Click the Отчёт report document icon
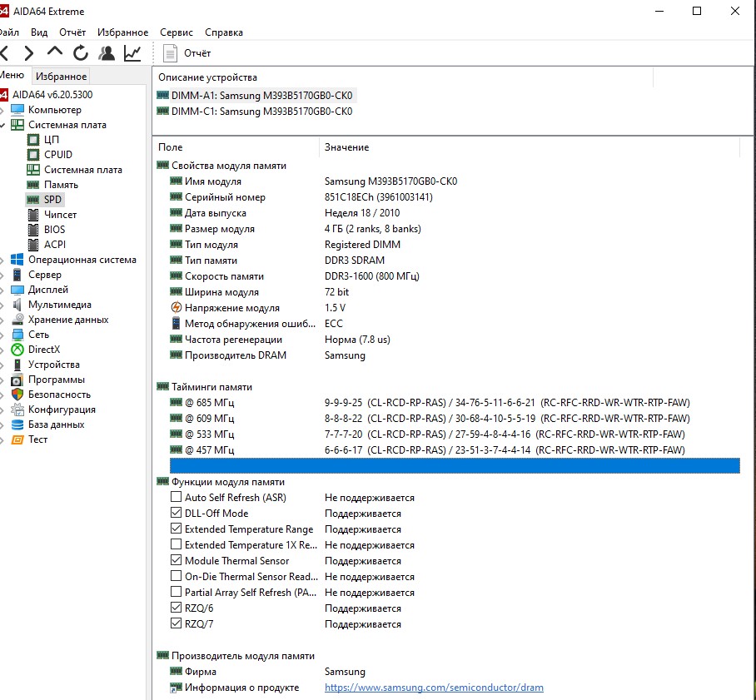Viewport: 756px width, 700px height. (x=170, y=53)
